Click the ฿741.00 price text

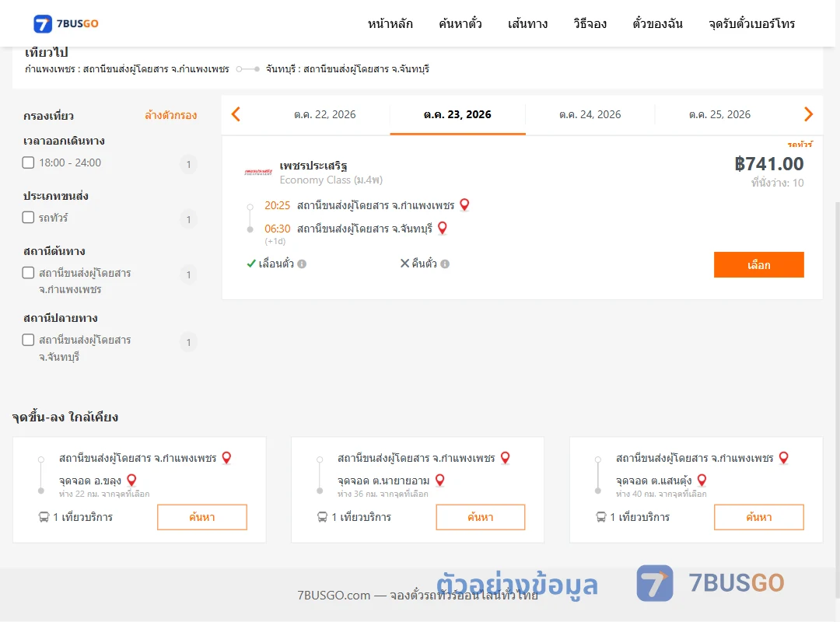[768, 163]
